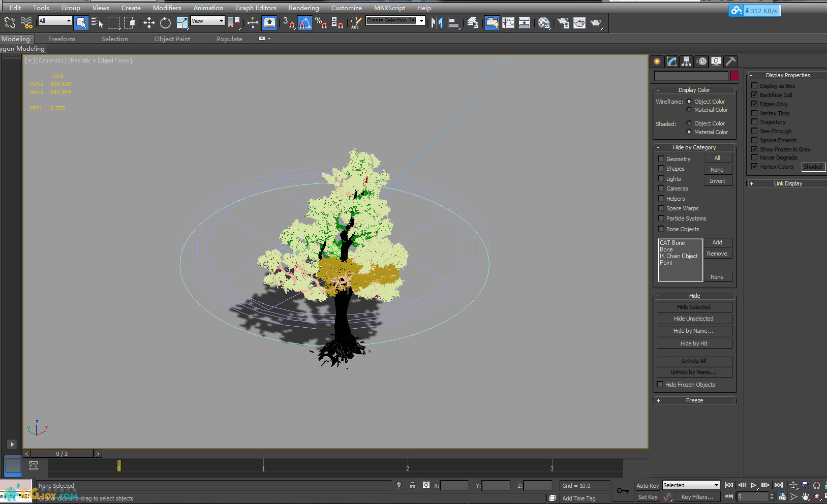Toggle the Spinner Snap icon
827x504 pixels.
[x=337, y=22]
